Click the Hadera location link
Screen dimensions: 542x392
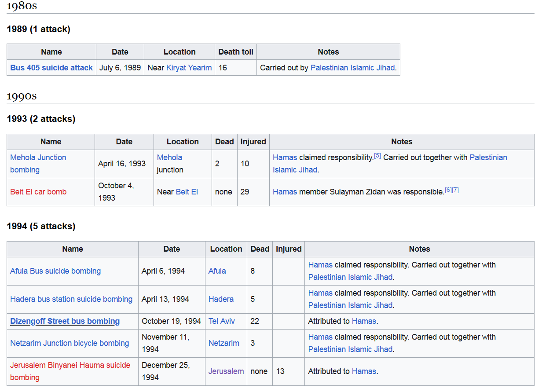click(221, 299)
